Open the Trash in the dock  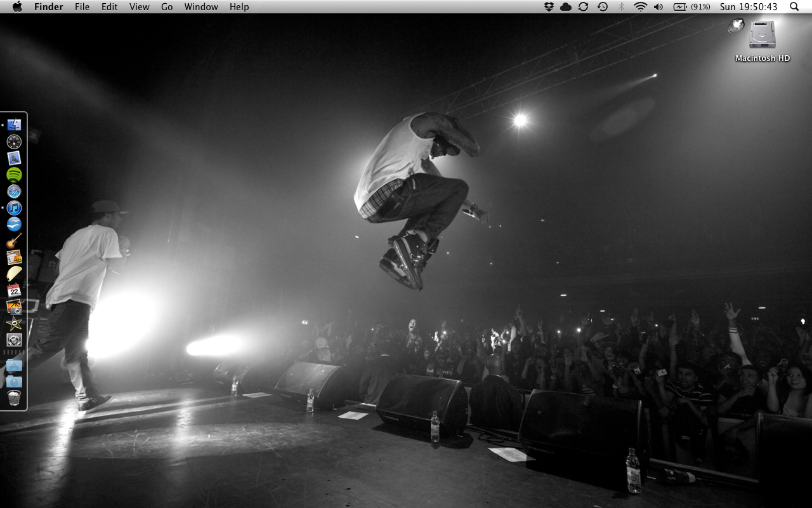14,398
